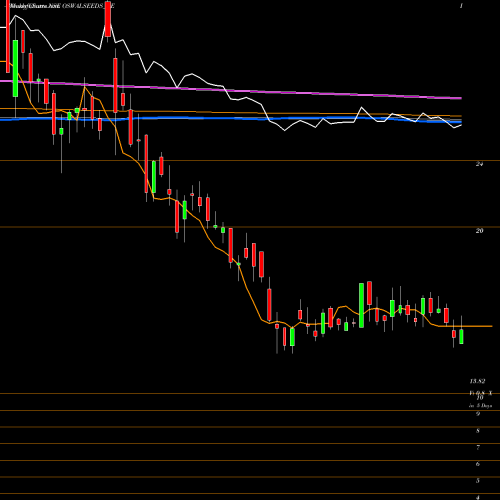Click the 10 price axis label
Screen dimensions: 500x500
point(480,398)
